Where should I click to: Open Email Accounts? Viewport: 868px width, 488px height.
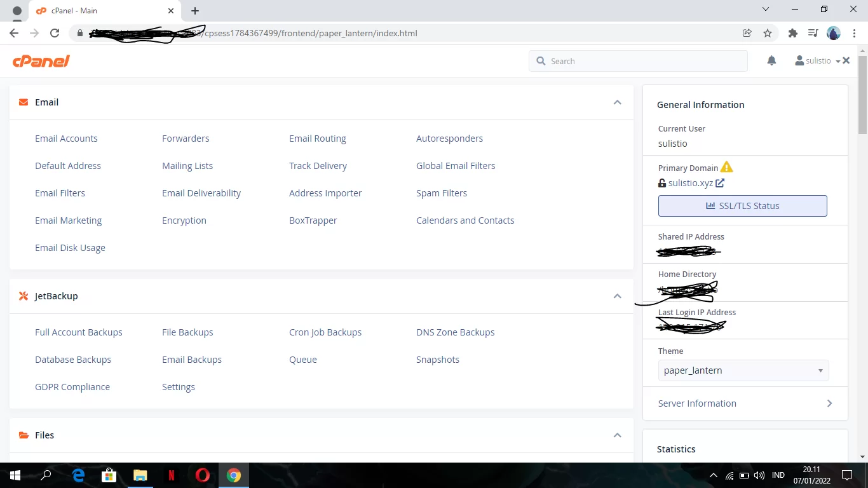coord(66,139)
